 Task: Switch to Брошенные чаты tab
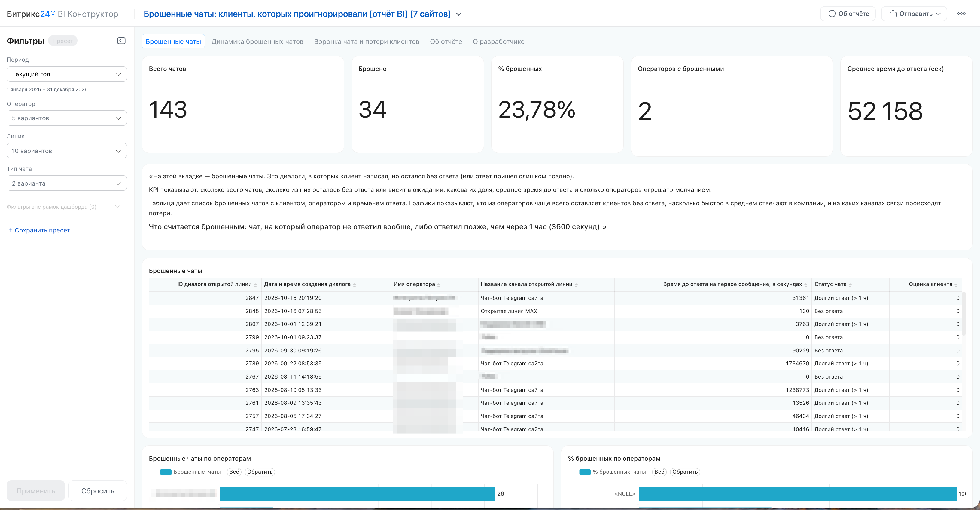point(173,41)
